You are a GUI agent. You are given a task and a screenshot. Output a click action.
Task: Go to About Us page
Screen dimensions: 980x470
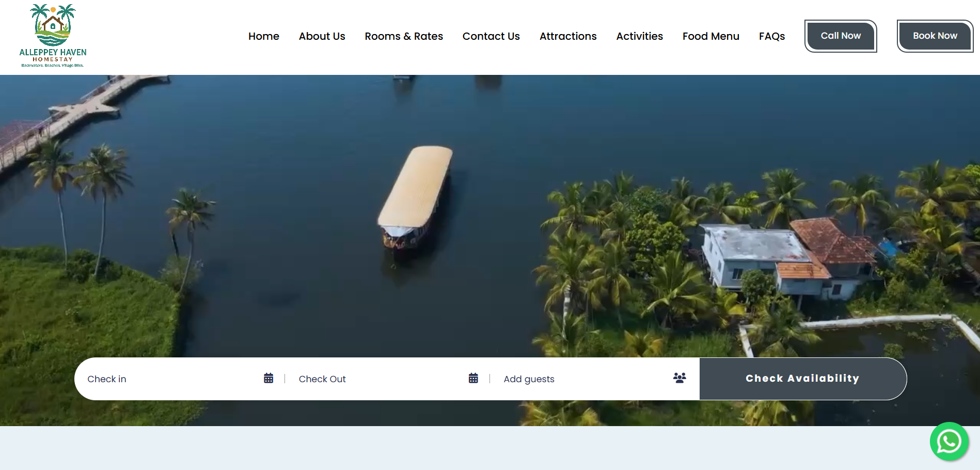tap(322, 36)
